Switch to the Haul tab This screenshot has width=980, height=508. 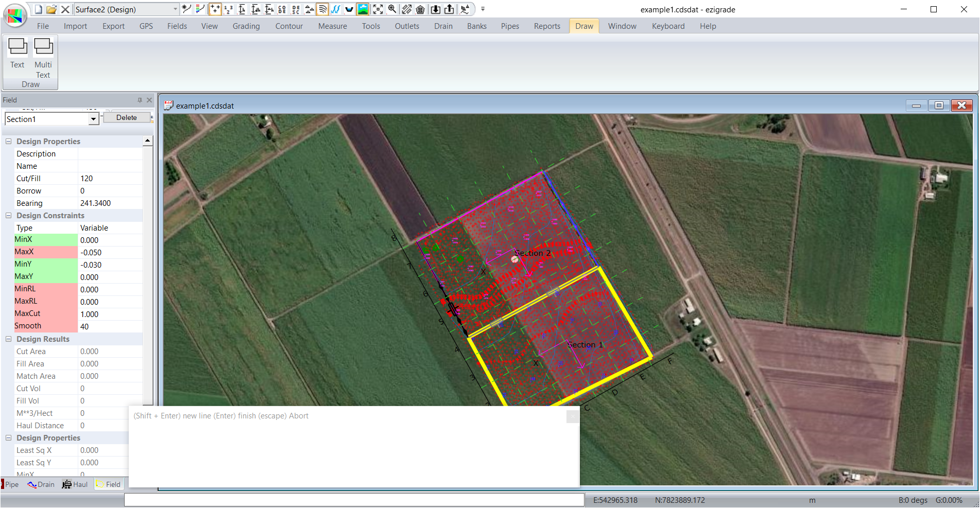pyautogui.click(x=75, y=484)
